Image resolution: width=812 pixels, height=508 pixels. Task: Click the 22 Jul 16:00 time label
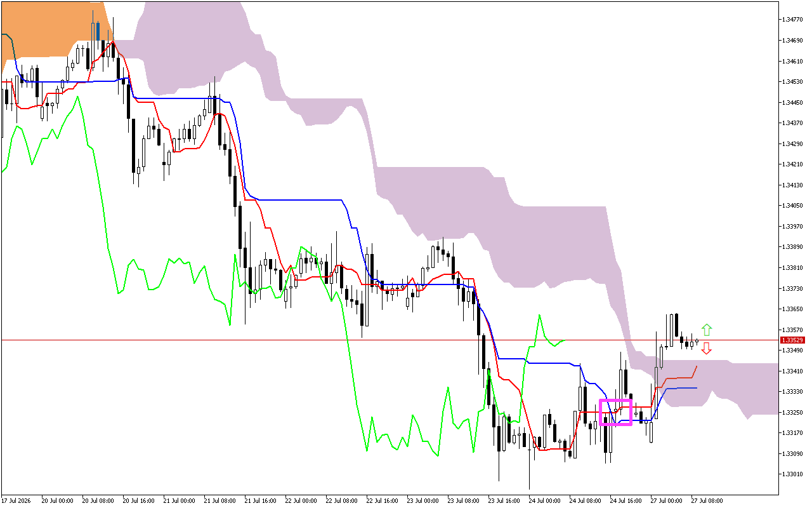(x=381, y=501)
